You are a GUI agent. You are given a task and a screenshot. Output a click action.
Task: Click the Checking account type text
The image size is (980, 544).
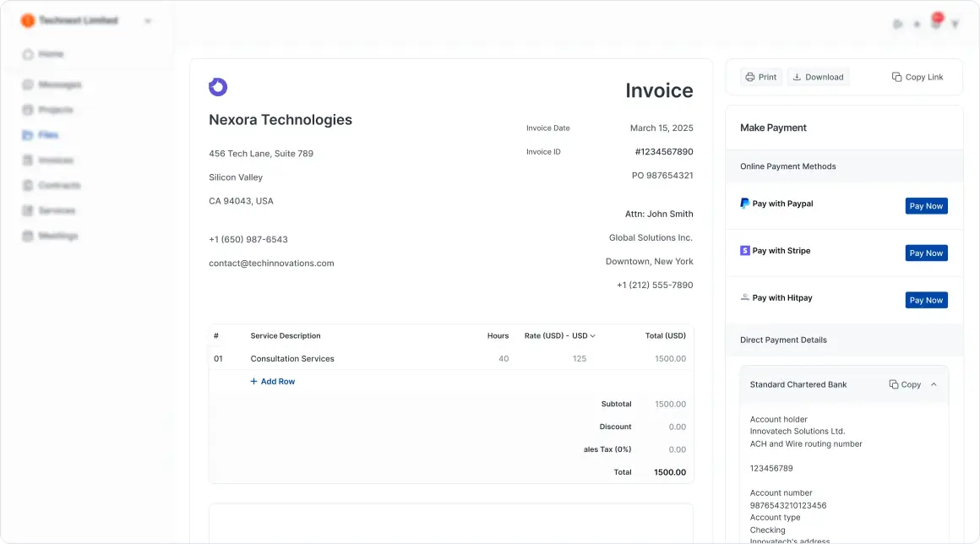point(767,530)
